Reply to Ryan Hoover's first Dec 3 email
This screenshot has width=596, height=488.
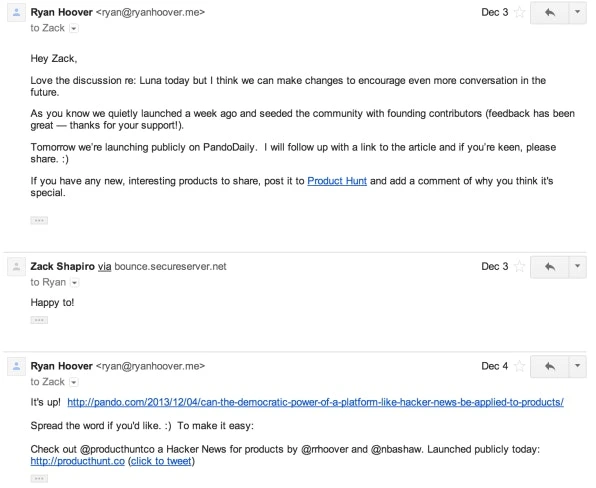coord(549,13)
